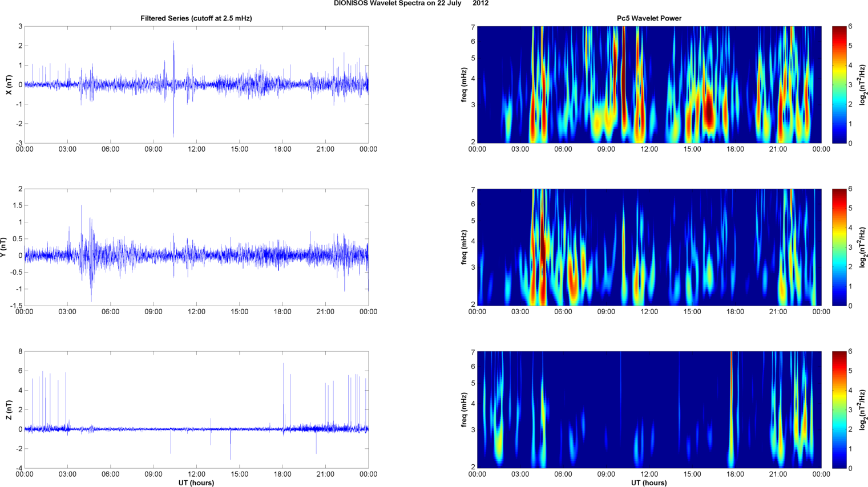Select the 'Pc5 Wavelet Power' column title
The height and width of the screenshot is (487, 868).
[649, 18]
